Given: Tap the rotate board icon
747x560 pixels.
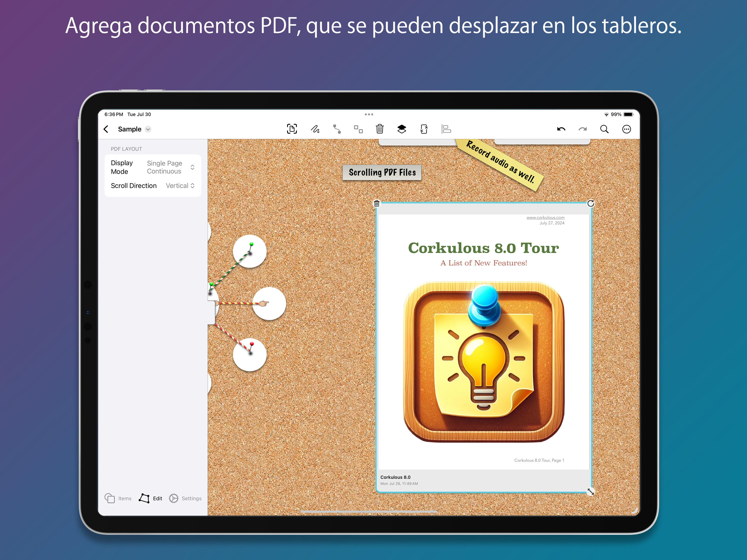Looking at the screenshot, I should click(x=424, y=129).
